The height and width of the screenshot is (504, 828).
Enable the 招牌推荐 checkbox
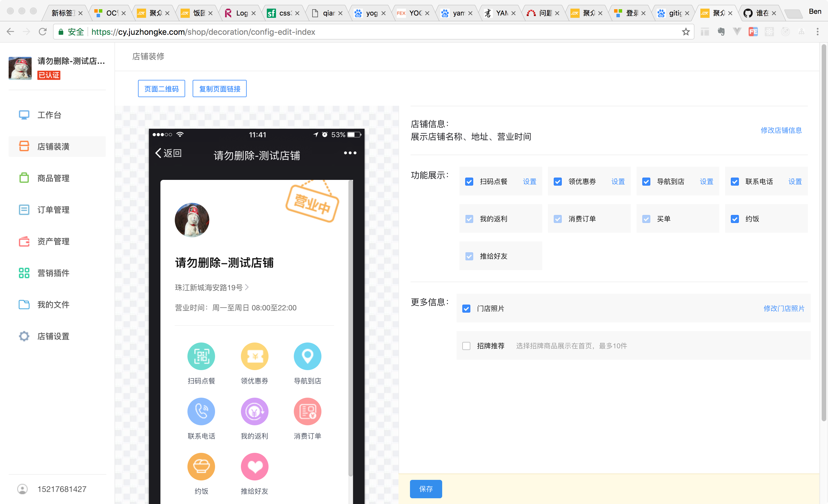466,346
